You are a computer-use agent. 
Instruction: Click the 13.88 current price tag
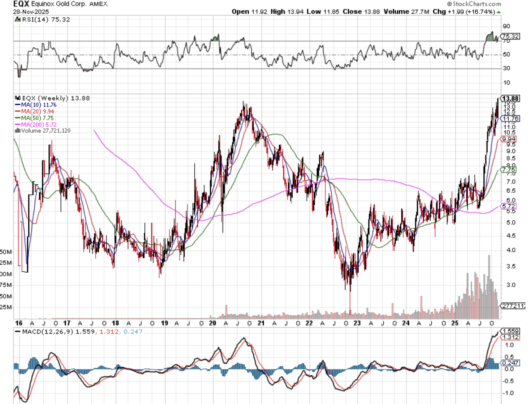tap(510, 98)
